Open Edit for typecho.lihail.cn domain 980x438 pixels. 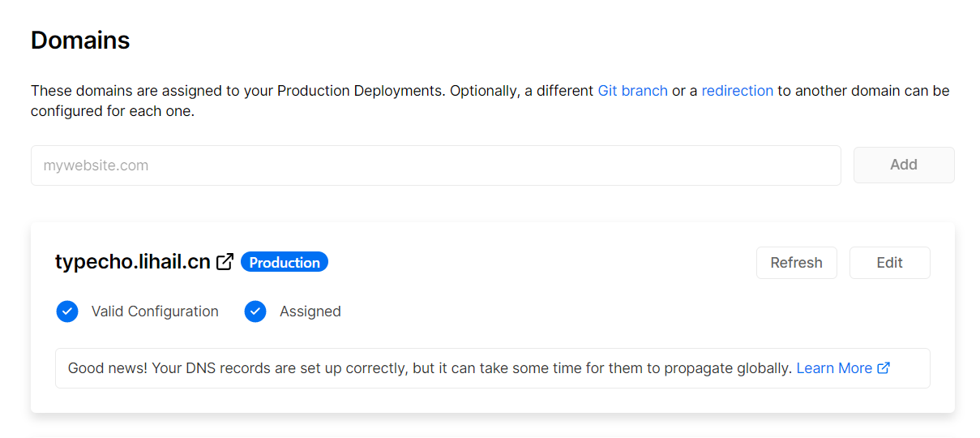pos(889,263)
